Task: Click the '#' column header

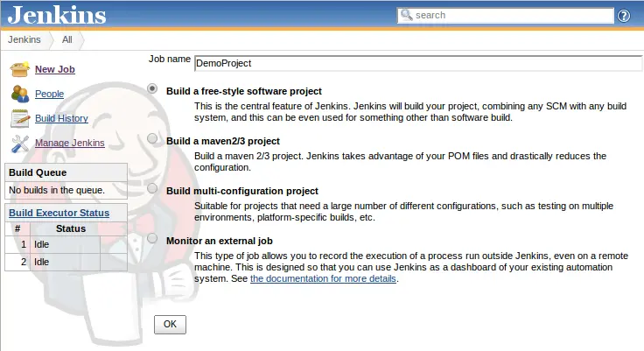Action: [17, 228]
